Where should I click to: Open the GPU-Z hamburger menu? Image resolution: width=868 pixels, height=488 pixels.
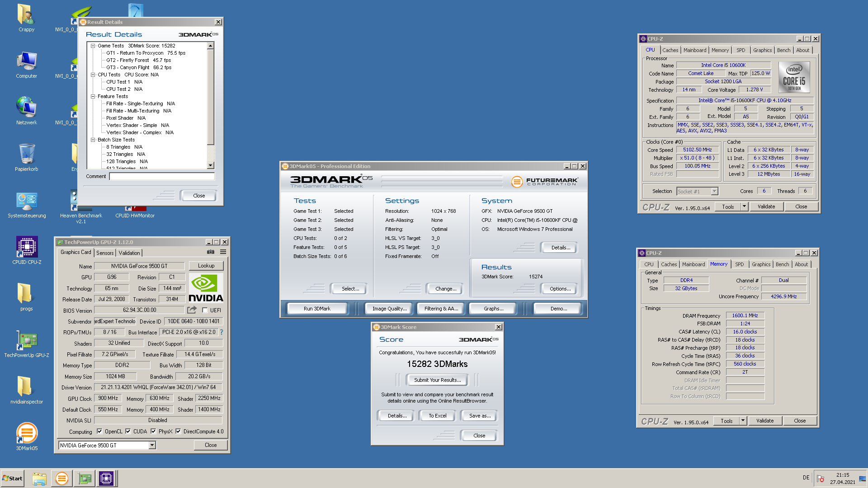(x=223, y=252)
